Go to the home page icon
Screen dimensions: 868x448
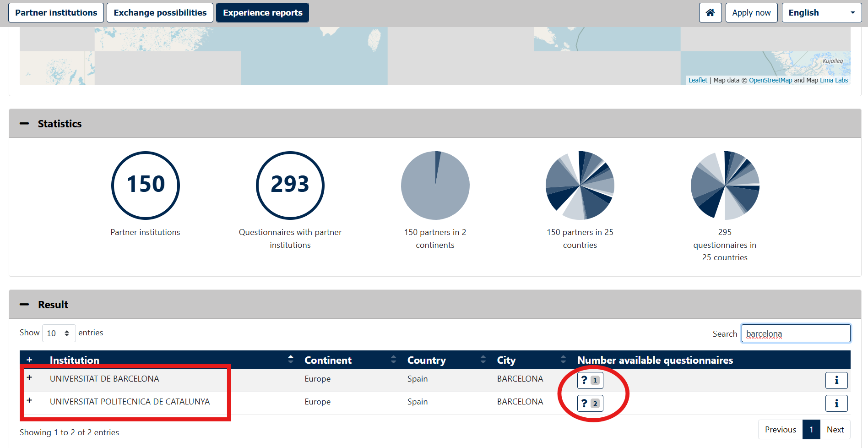(710, 12)
